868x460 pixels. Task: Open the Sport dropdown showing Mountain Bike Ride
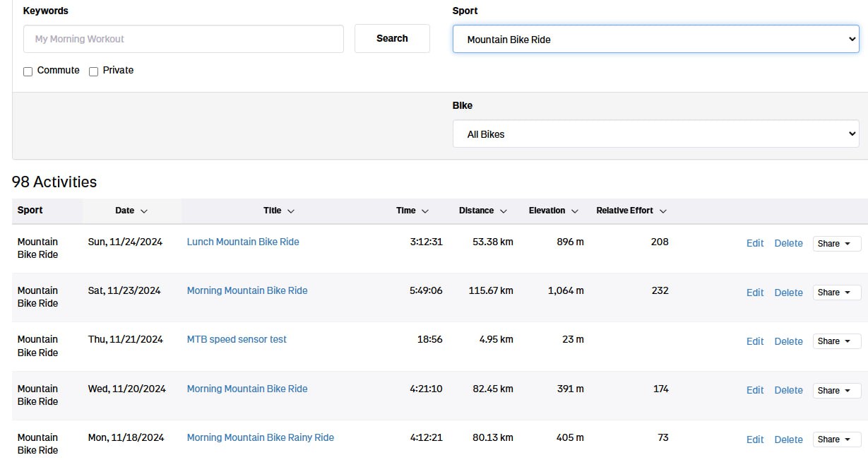click(655, 40)
